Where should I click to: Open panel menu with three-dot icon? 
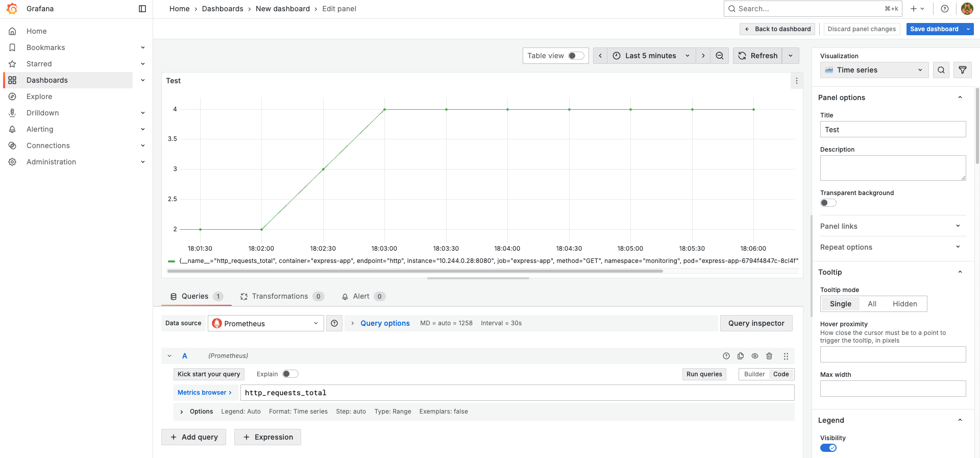coord(797,81)
